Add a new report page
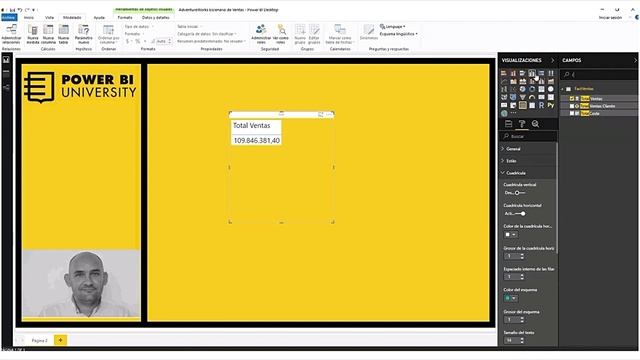Screen dimensions: 640x360 pos(60,340)
